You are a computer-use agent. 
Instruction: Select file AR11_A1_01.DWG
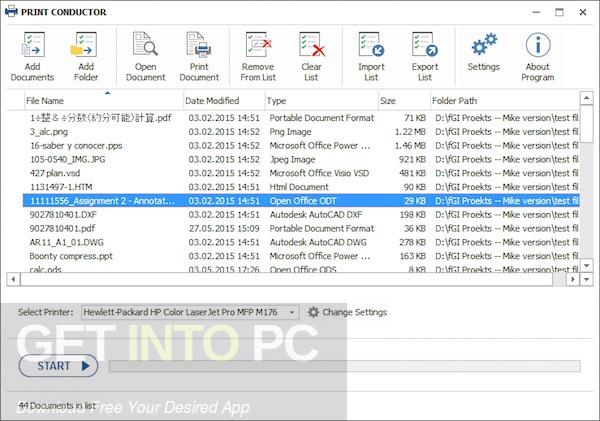(x=67, y=242)
